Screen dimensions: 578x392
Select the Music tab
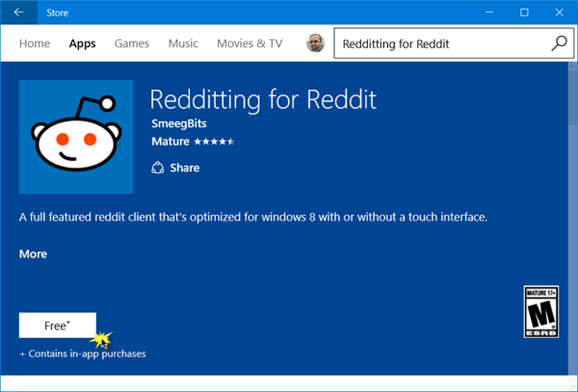coord(183,43)
